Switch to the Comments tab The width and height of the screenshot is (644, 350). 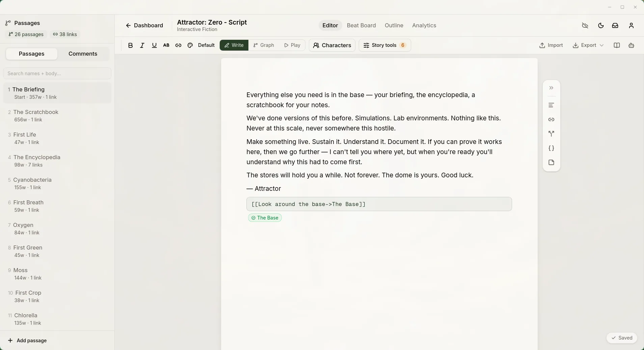click(x=83, y=54)
